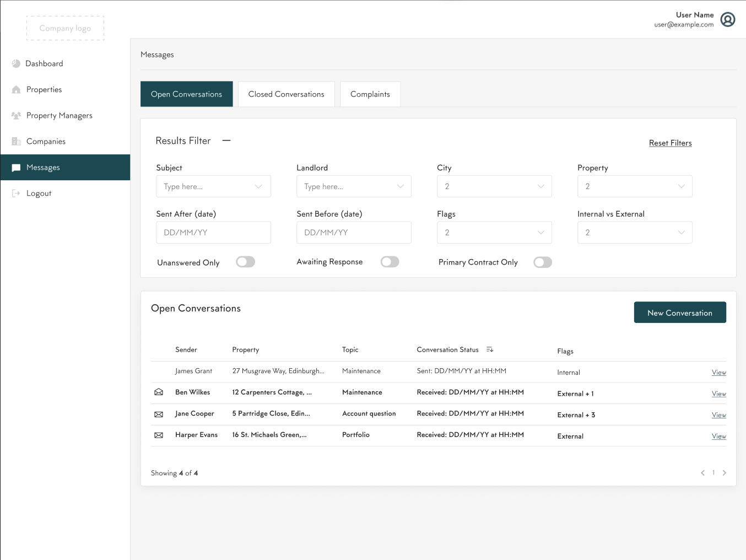Click the user@example.com email text
This screenshot has width=746, height=560.
[x=684, y=25]
